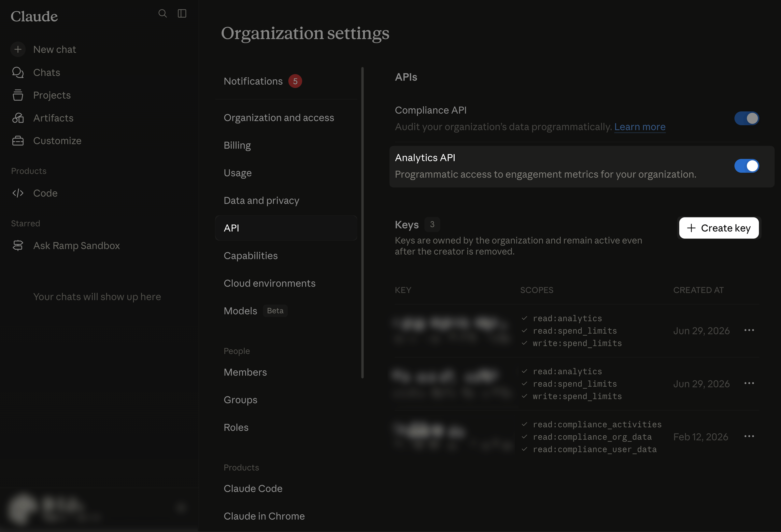Click the New chat label

pos(55,49)
